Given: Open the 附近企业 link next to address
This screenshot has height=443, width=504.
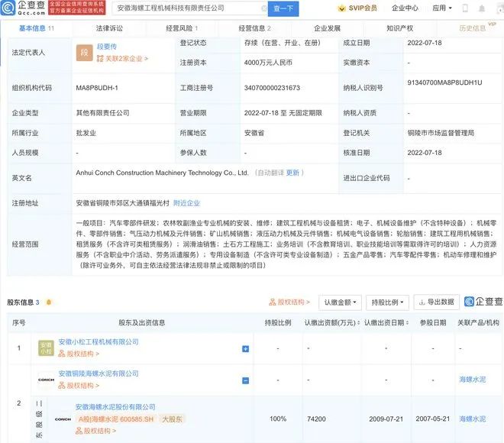Looking at the screenshot, I should click(186, 203).
